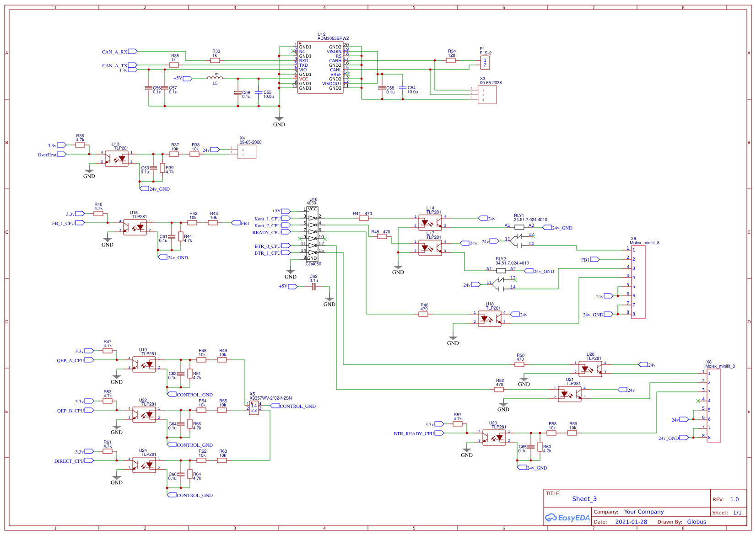Image resolution: width=756 pixels, height=535 pixels.
Task: Select inductor L5 symbol
Action: (215, 78)
